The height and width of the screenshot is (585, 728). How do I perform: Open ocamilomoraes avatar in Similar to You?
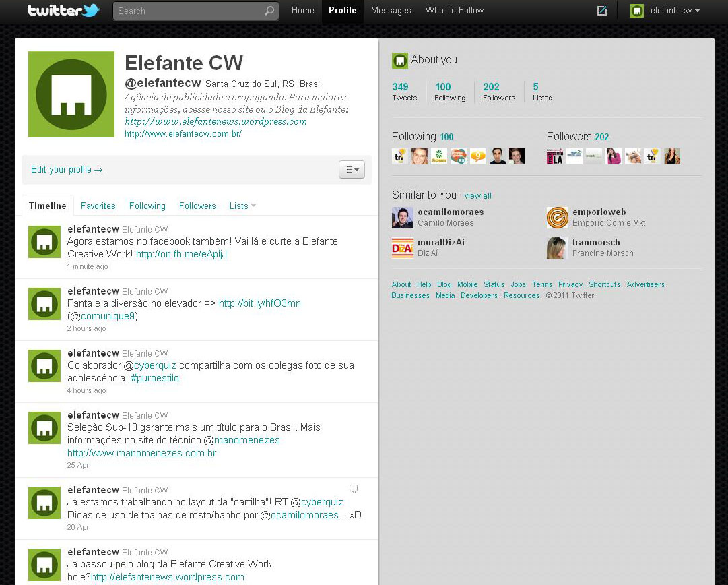pos(403,218)
